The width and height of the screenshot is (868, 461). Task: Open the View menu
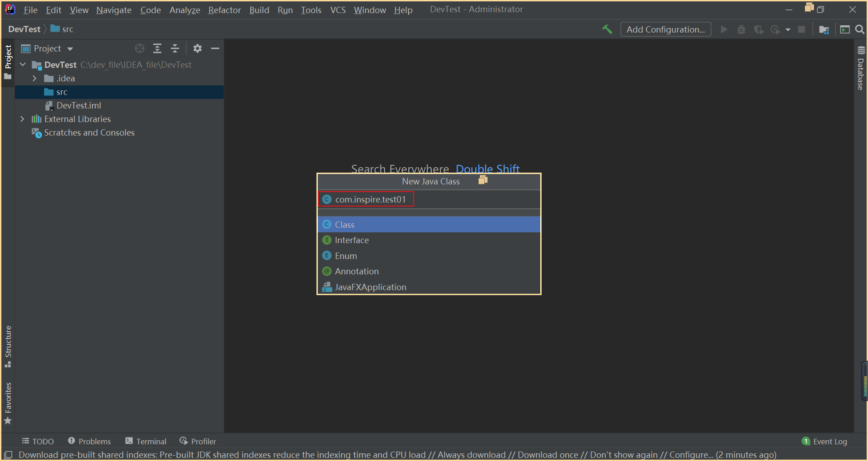(x=79, y=10)
